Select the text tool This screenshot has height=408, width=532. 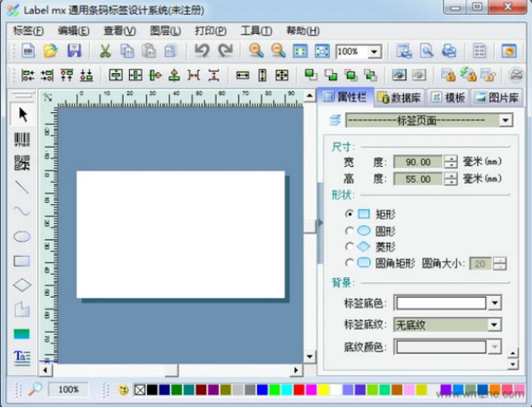point(22,357)
